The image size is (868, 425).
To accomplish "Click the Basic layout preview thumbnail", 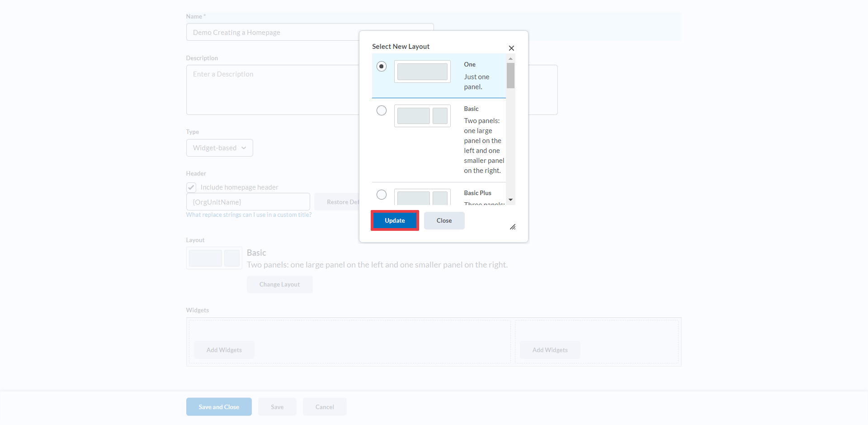I will tap(422, 116).
